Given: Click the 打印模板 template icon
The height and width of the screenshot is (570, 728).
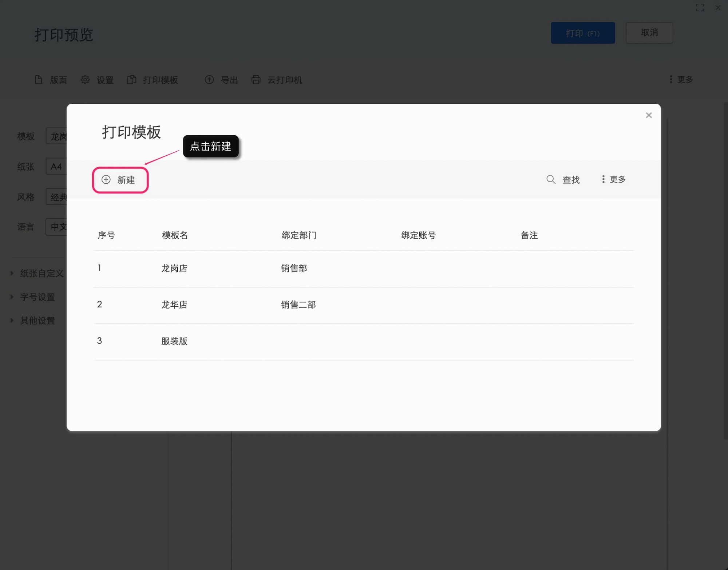Looking at the screenshot, I should (132, 80).
